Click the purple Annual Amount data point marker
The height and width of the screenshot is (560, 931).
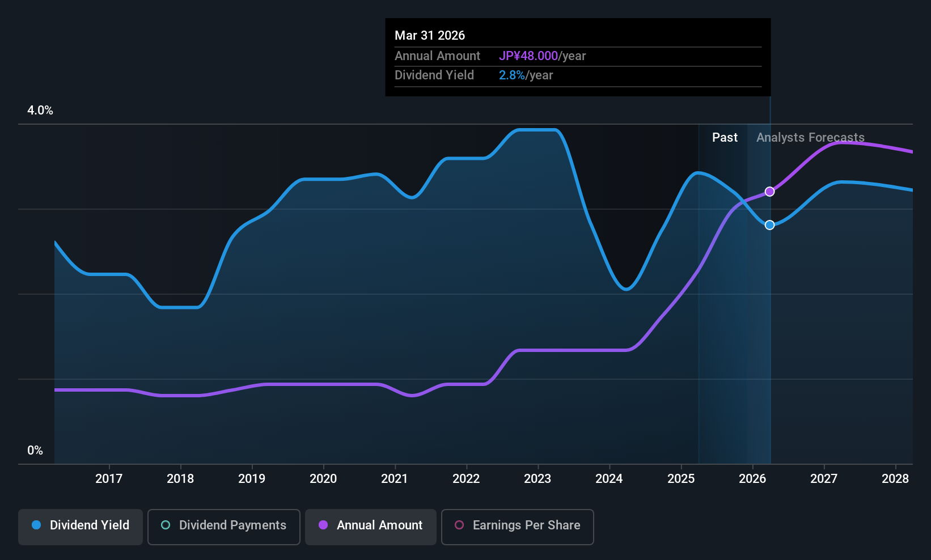(x=769, y=192)
